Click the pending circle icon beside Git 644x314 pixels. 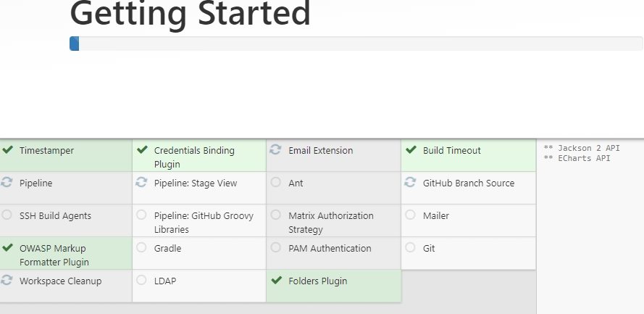coord(410,247)
